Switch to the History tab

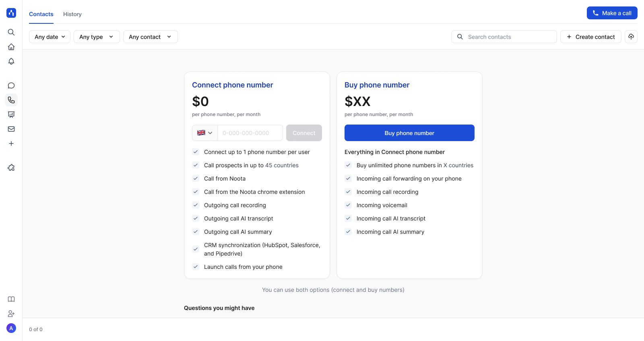72,14
